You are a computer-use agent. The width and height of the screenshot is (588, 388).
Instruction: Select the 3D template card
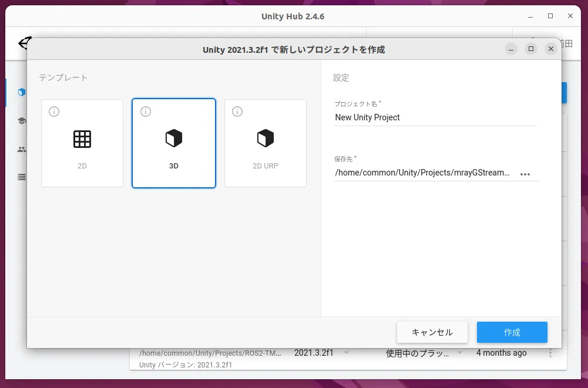pyautogui.click(x=174, y=143)
